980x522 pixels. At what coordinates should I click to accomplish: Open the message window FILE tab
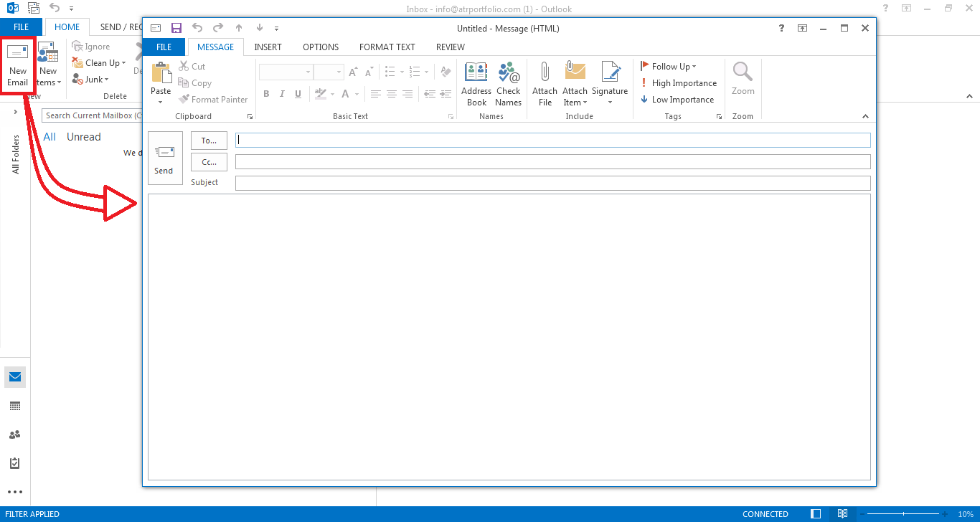pyautogui.click(x=164, y=47)
